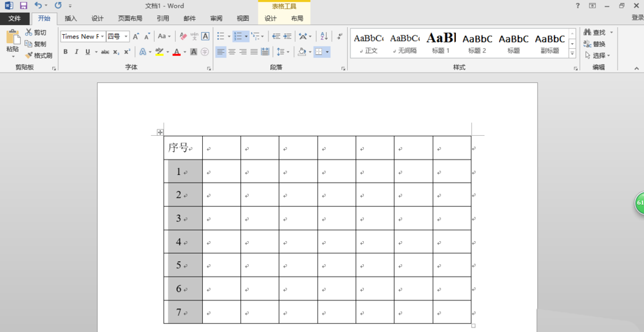The width and height of the screenshot is (644, 332).
Task: Show or hide paragraph marks
Action: (x=339, y=37)
